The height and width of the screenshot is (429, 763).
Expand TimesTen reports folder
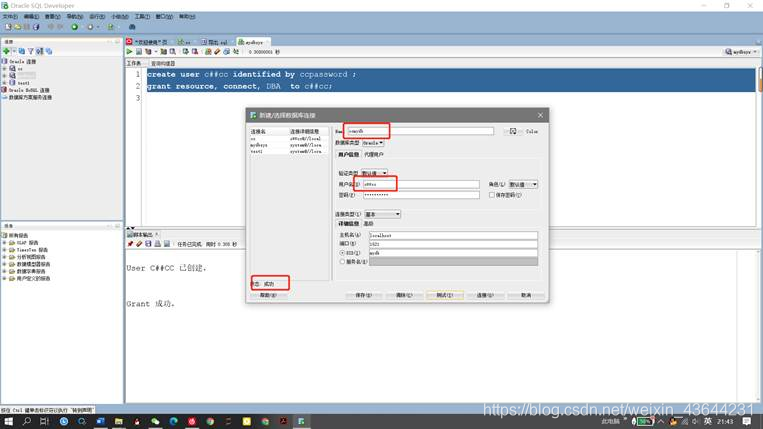5,250
